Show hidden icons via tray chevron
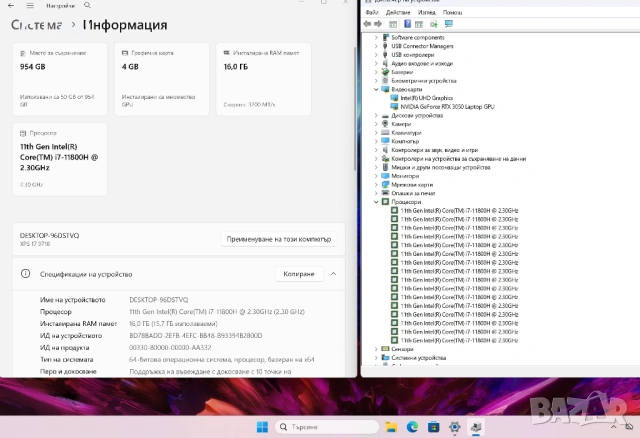Screen dimensions: 640x438 click(613, 427)
